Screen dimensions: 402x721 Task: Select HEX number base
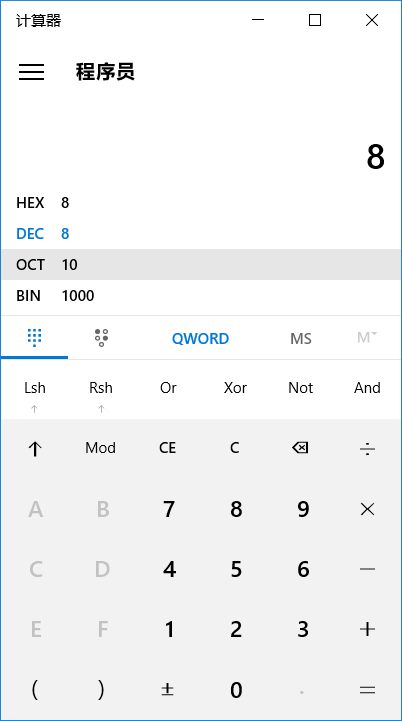[x=201, y=203]
